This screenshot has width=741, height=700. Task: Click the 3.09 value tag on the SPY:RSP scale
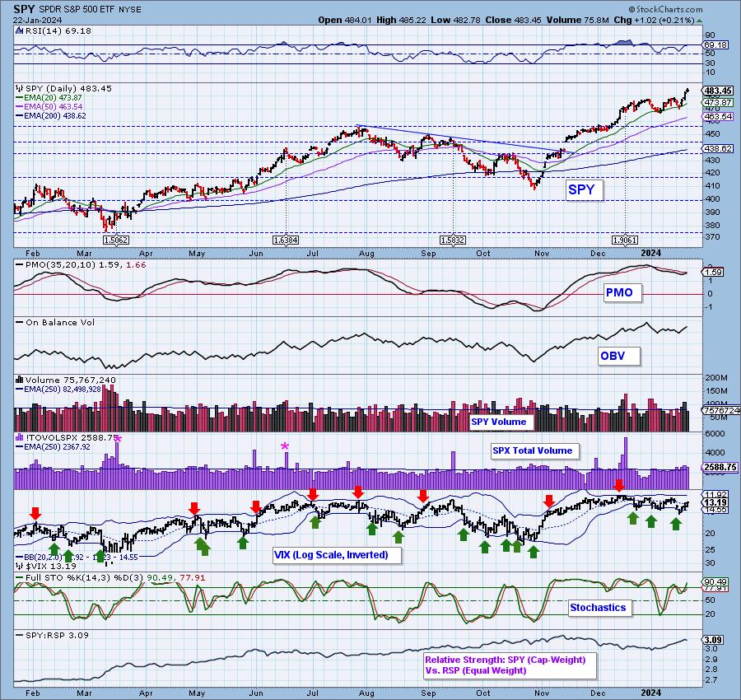[714, 641]
